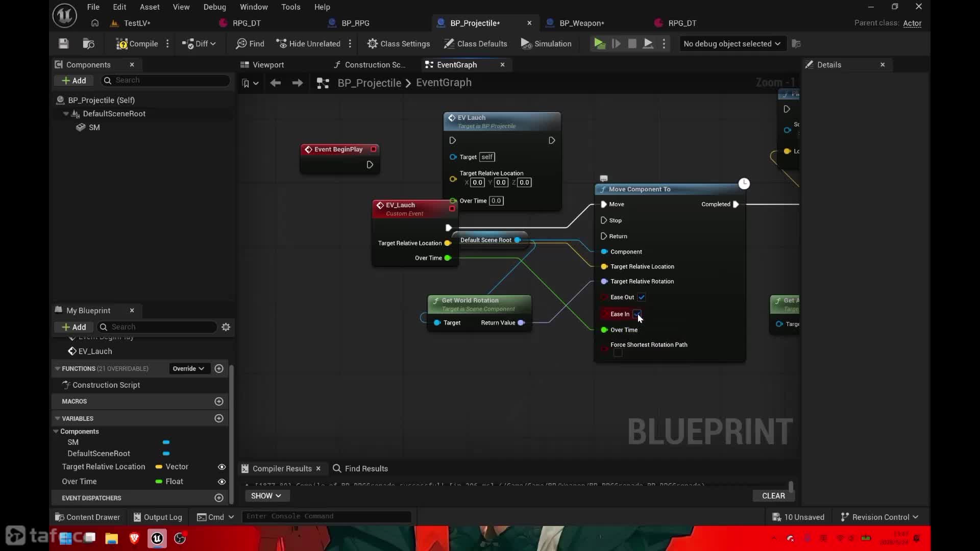This screenshot has width=980, height=551.
Task: Click the Eject/possess play button
Action: 648,44
